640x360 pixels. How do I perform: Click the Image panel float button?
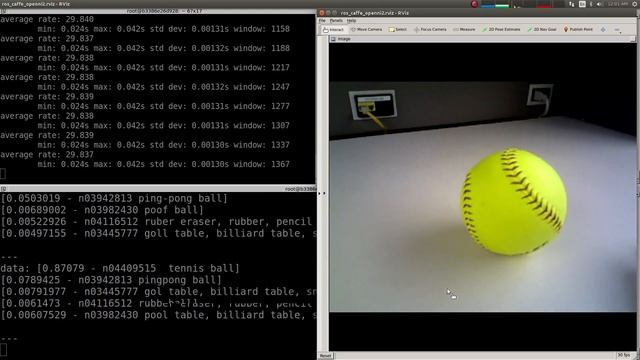tap(633, 39)
